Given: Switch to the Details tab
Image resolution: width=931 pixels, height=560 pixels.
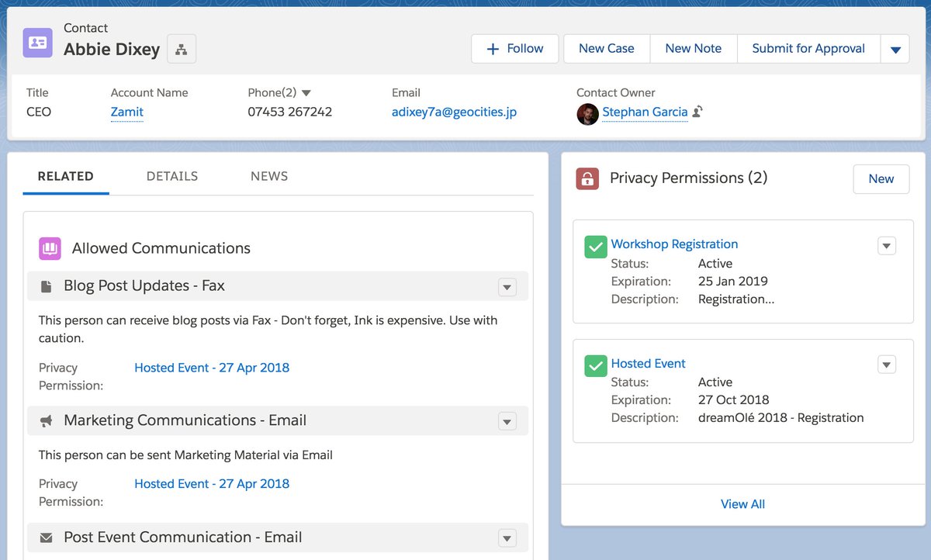Looking at the screenshot, I should click(x=172, y=176).
